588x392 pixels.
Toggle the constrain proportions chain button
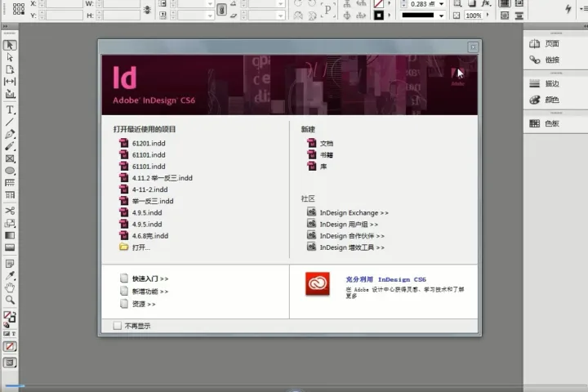(x=221, y=10)
